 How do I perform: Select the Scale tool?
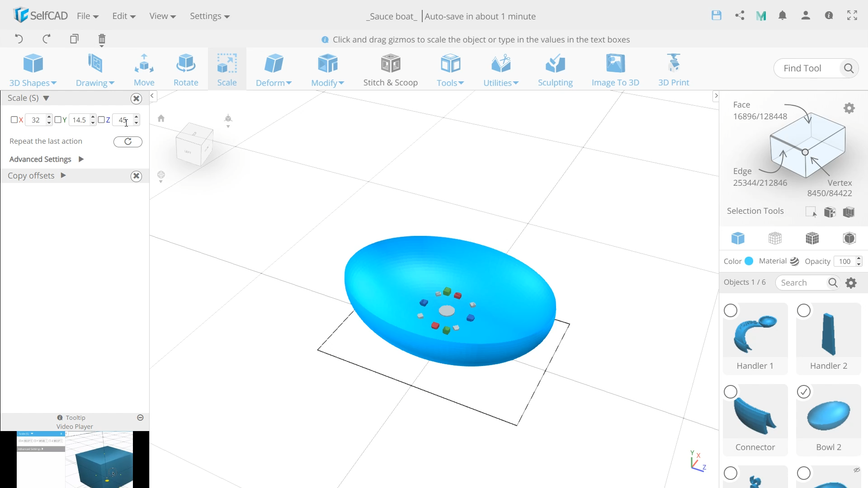(x=227, y=70)
